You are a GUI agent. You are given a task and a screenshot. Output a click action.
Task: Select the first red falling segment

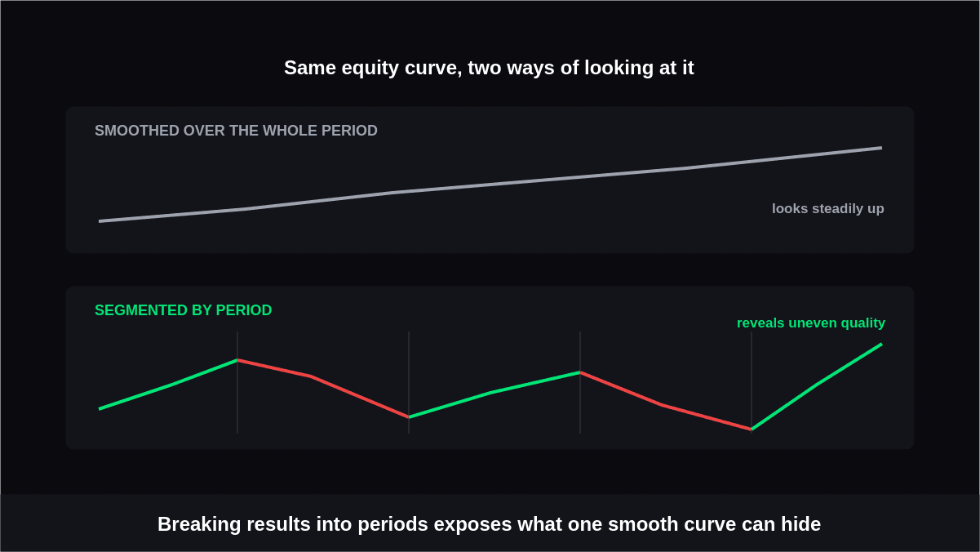(323, 389)
